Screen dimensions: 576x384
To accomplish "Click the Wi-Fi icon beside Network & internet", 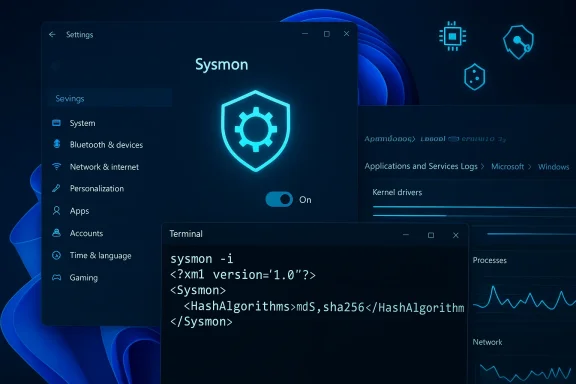I will coord(56,166).
